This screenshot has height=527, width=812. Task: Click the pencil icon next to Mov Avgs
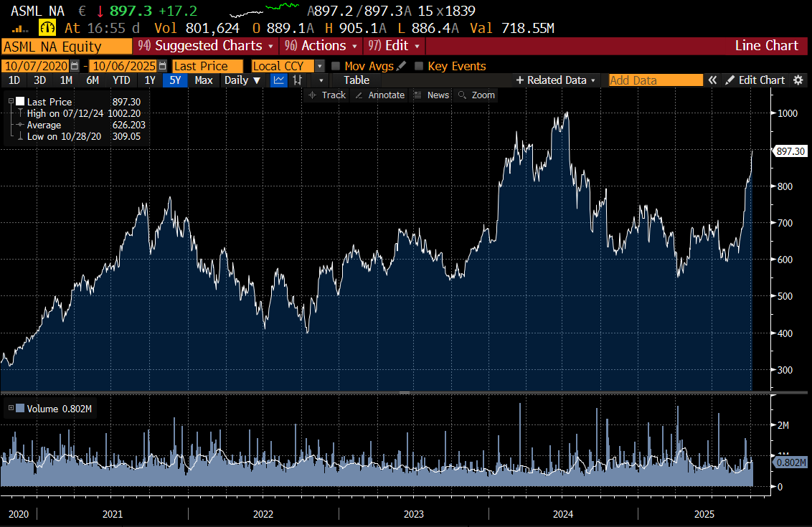pyautogui.click(x=402, y=66)
